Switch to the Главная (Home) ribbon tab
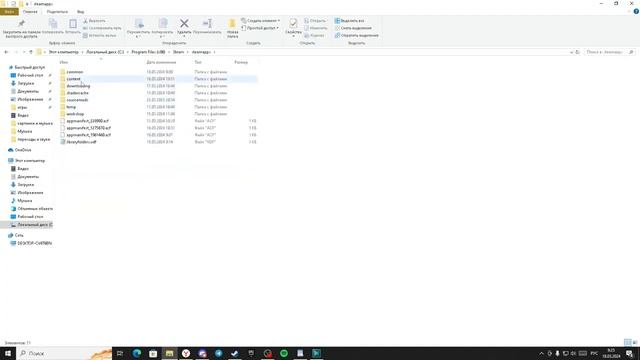The width and height of the screenshot is (640, 360). point(30,12)
